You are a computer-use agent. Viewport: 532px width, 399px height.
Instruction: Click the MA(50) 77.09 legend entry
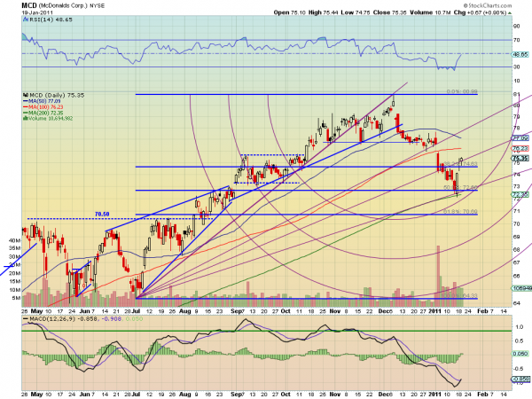click(x=42, y=101)
